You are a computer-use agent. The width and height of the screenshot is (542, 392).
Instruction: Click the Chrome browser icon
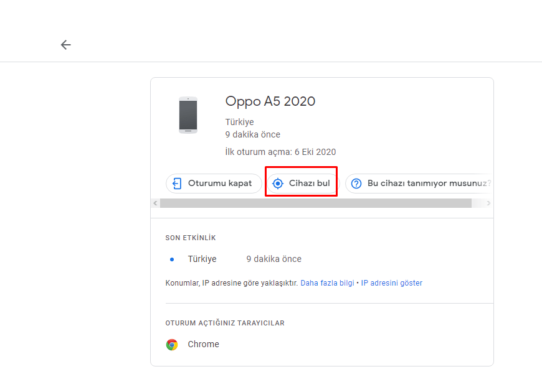point(172,344)
